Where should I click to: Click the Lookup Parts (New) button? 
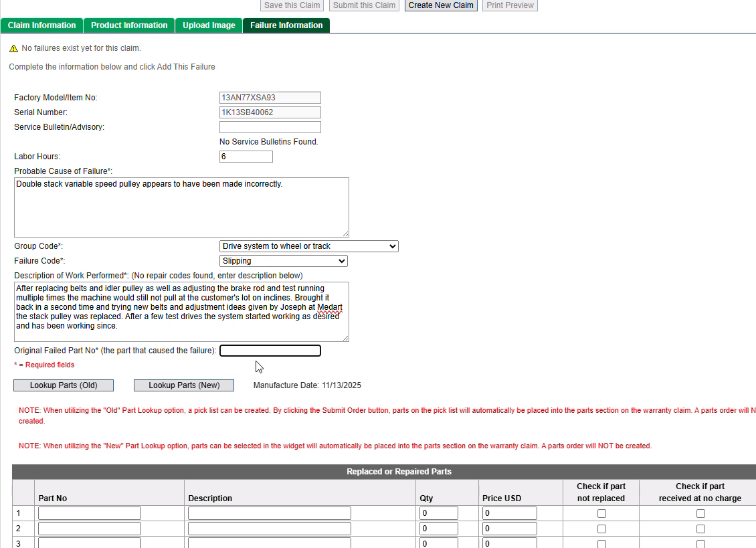(x=184, y=385)
